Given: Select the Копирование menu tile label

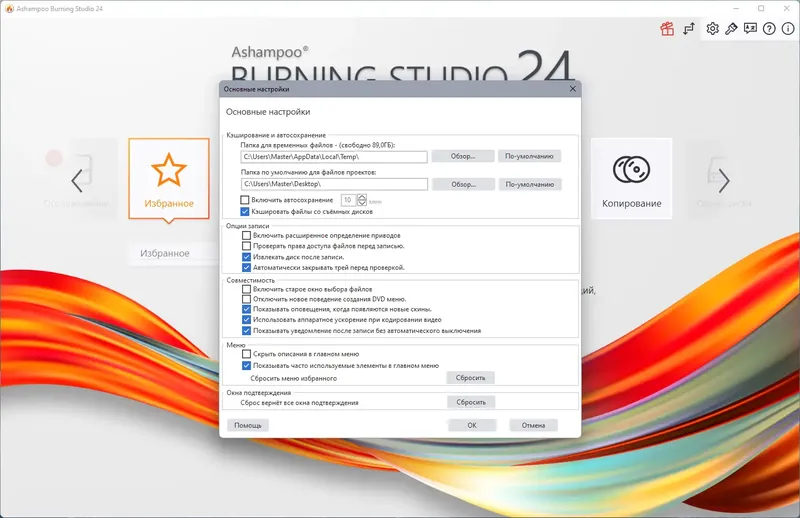Looking at the screenshot, I should click(632, 203).
